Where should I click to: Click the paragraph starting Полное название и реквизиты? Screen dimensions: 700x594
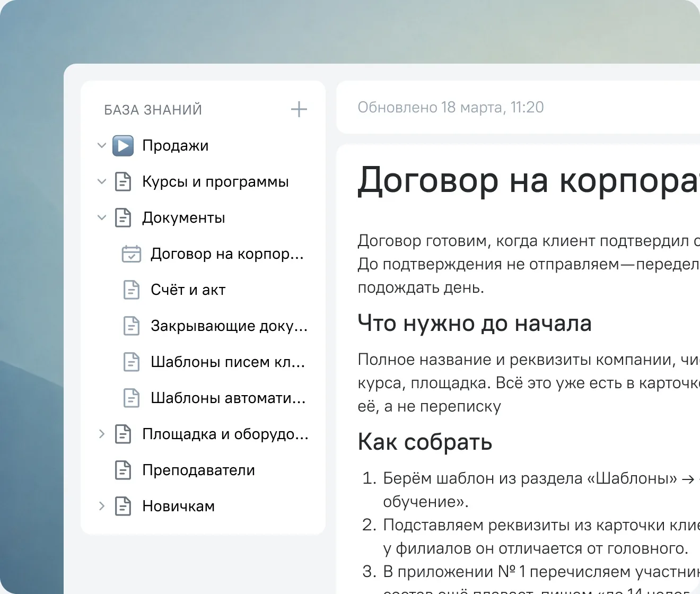529,383
